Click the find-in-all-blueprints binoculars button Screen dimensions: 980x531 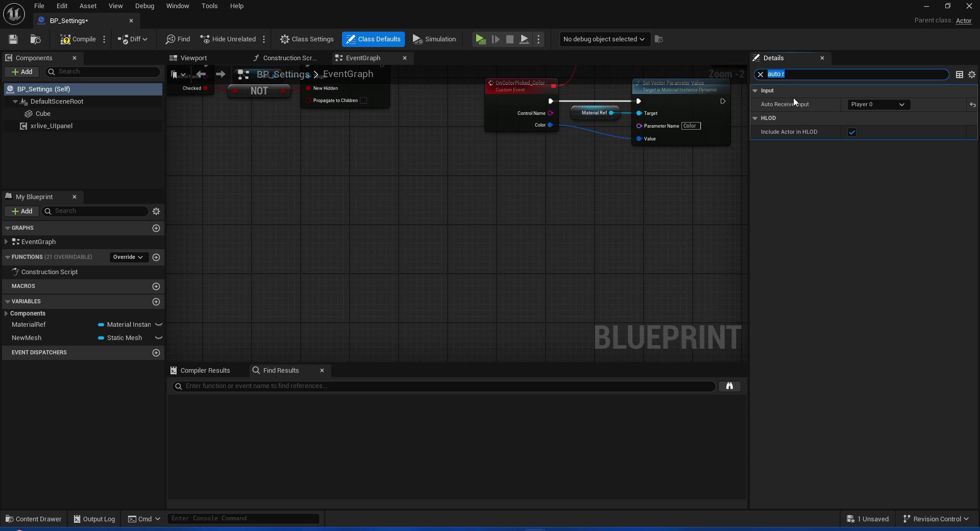pos(729,387)
